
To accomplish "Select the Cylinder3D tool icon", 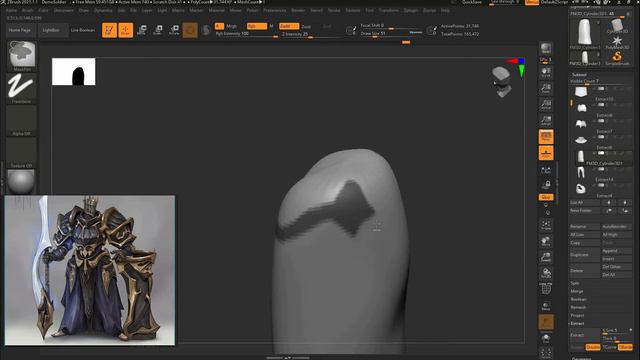I will pos(617,27).
